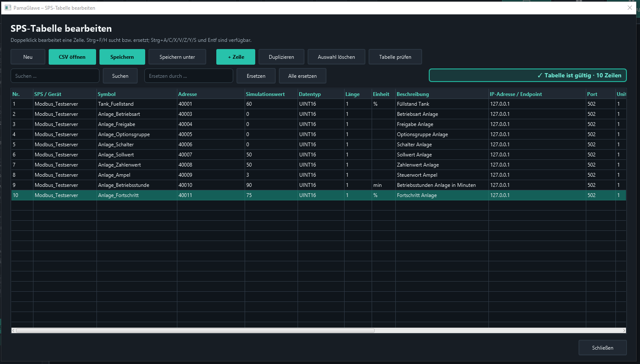Click Alle ersetzen button
This screenshot has width=640, height=364.
pos(303,76)
